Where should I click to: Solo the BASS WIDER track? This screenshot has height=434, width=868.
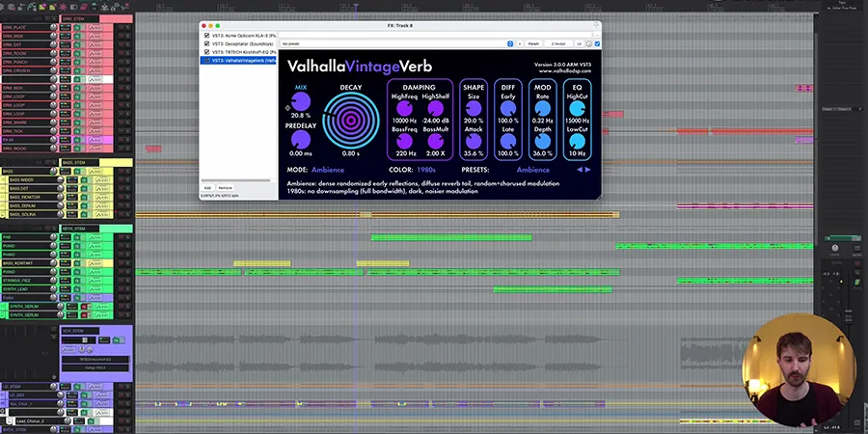[128, 180]
